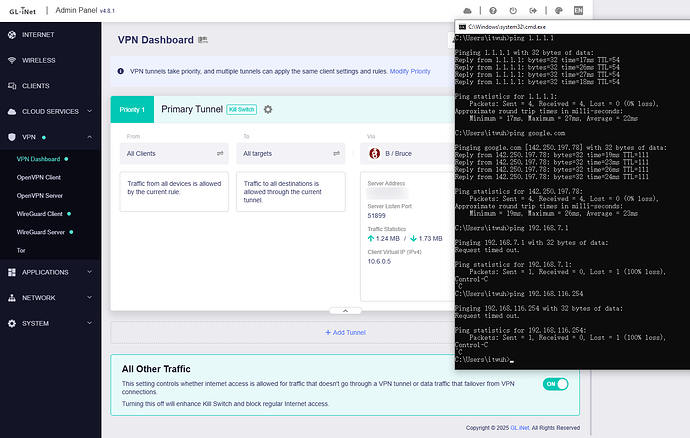Expand the Cloud Services sidebar menu
The height and width of the screenshot is (438, 690).
[91, 111]
